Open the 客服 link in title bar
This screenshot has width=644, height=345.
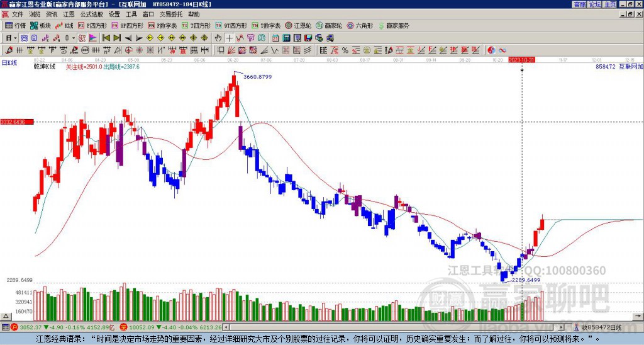point(580,4)
